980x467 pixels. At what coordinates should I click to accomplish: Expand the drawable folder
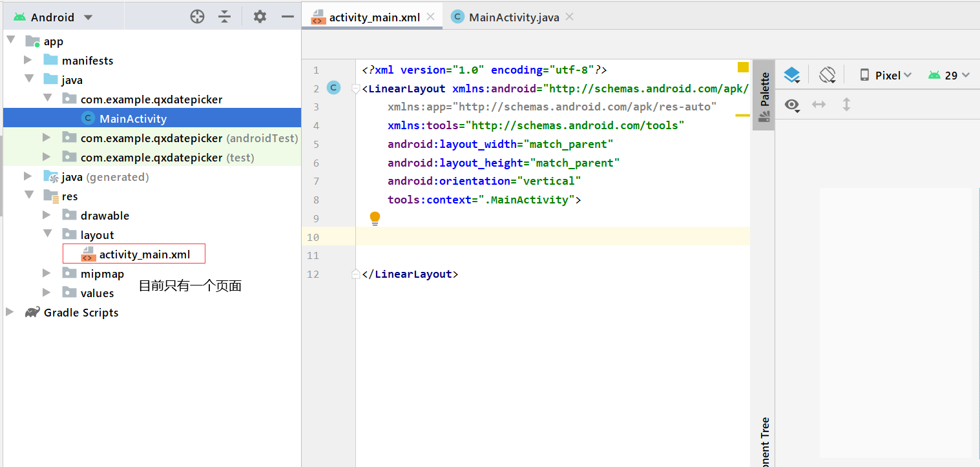coord(47,215)
